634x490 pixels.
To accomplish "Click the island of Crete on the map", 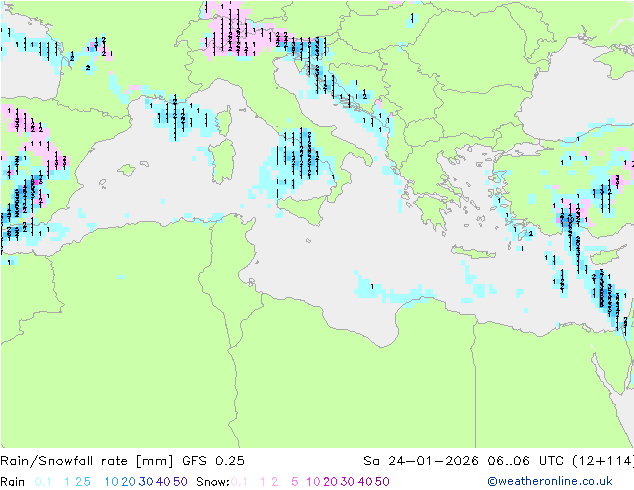I will pos(473,251).
